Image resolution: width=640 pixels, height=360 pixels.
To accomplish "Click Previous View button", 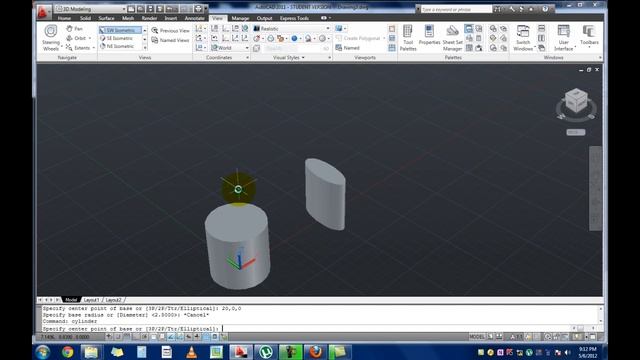I will click(x=171, y=31).
